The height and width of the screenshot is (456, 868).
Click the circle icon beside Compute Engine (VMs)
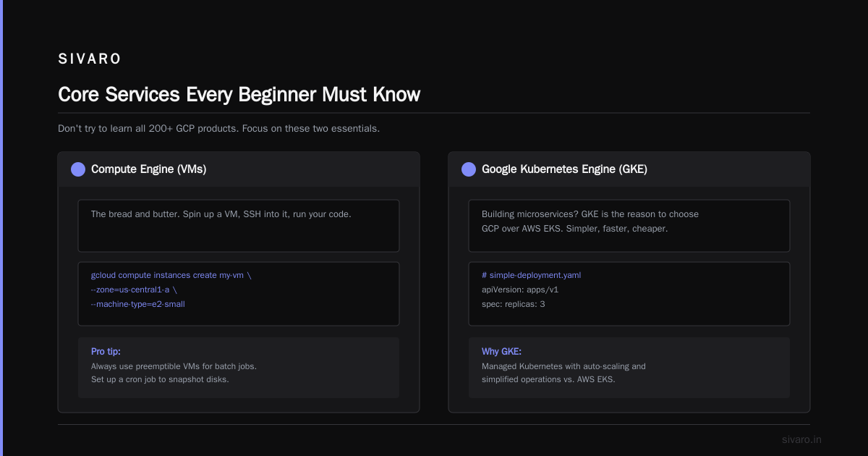pos(78,169)
